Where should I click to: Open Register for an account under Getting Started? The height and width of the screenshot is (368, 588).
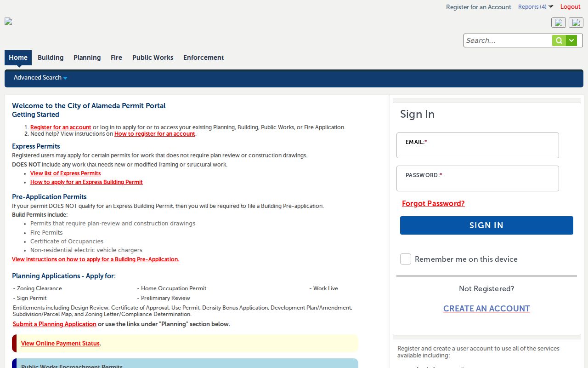pyautogui.click(x=61, y=127)
